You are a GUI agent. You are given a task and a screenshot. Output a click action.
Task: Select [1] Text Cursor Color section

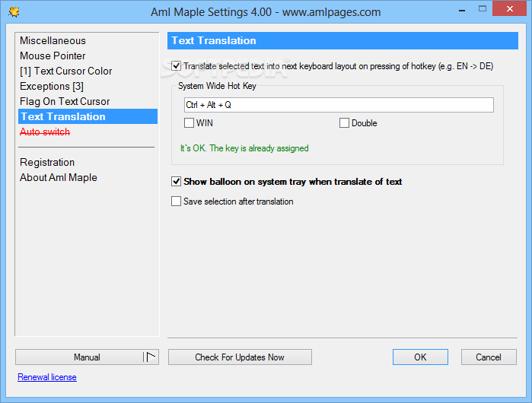click(x=65, y=71)
